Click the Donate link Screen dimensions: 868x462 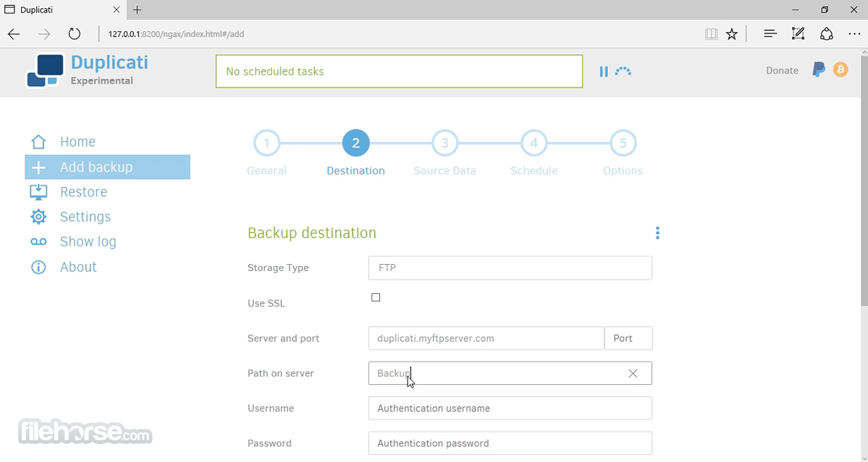pyautogui.click(x=782, y=71)
